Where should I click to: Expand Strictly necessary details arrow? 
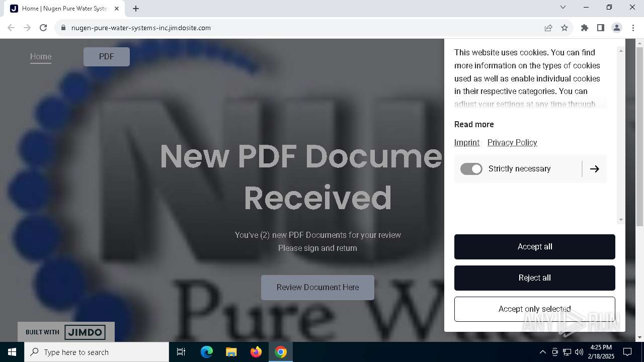click(x=594, y=169)
